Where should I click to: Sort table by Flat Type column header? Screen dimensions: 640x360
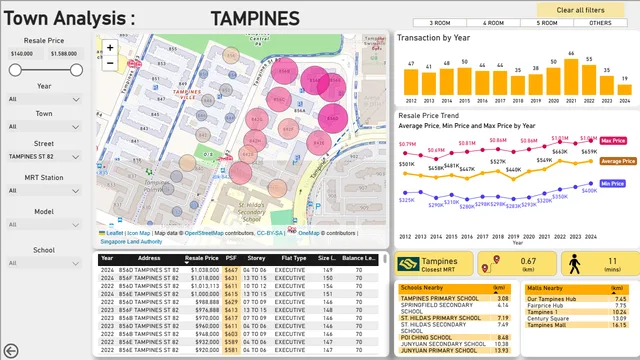tap(293, 258)
